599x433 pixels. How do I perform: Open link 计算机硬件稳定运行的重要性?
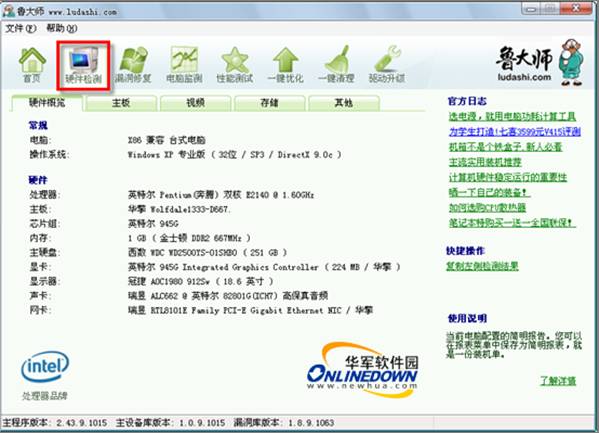tap(508, 177)
